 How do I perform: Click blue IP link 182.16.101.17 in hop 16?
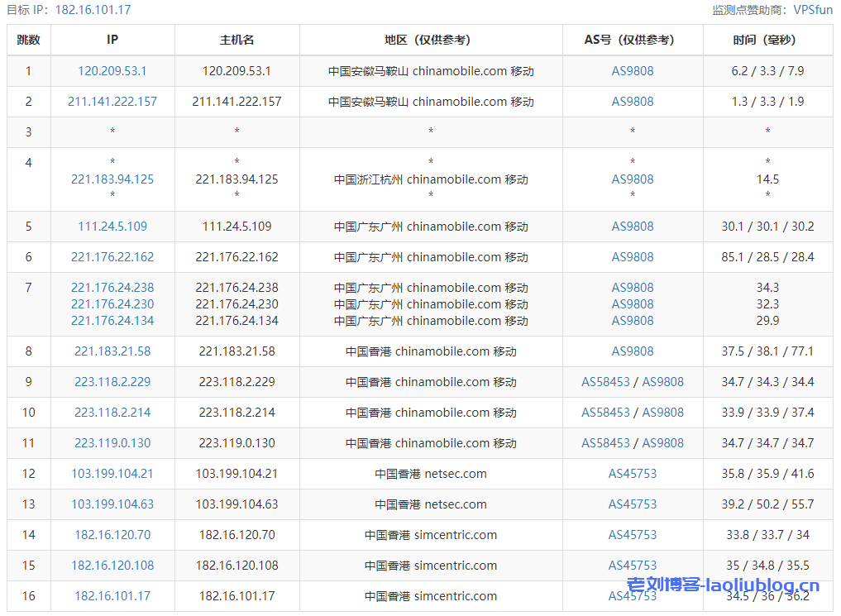point(112,596)
